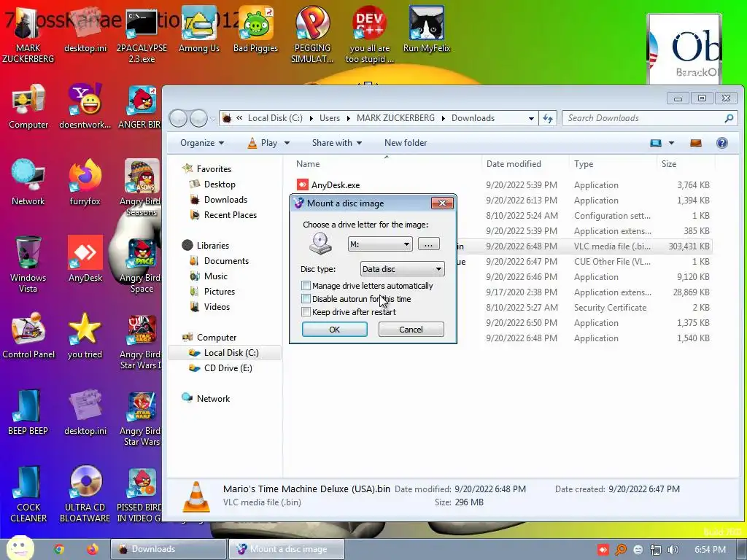
Task: Select the AnyDesk.exe file
Action: 336,184
